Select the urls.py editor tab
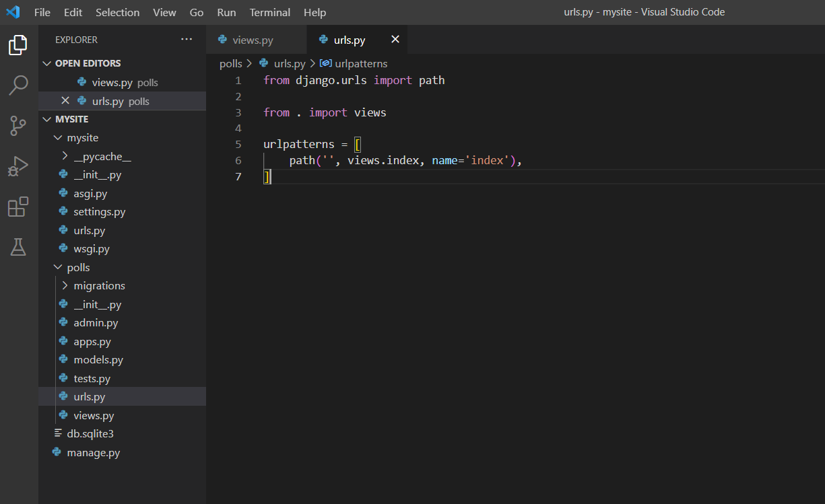The image size is (825, 504). (x=357, y=40)
